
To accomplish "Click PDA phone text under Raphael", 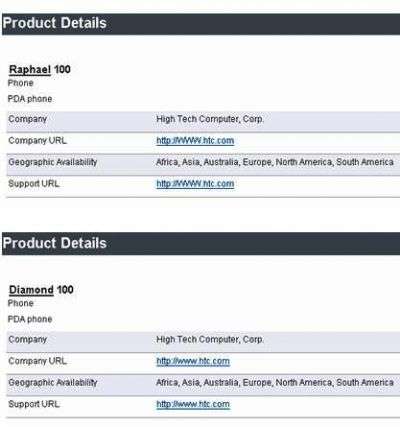I will point(30,99).
